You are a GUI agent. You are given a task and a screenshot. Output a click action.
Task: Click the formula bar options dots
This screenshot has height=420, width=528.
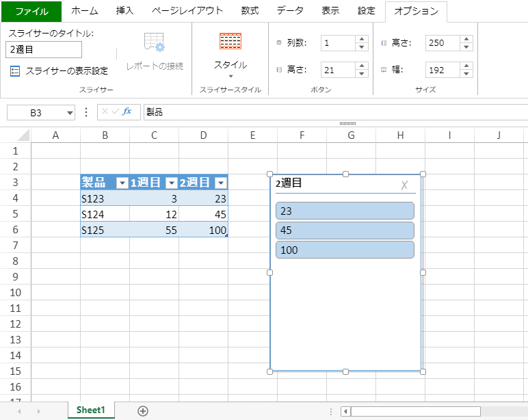[86, 112]
